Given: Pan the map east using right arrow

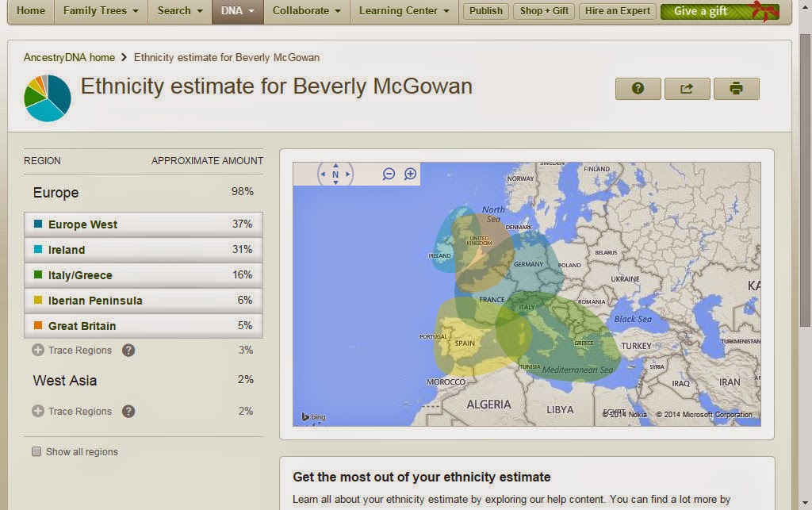Looking at the screenshot, I should click(348, 174).
